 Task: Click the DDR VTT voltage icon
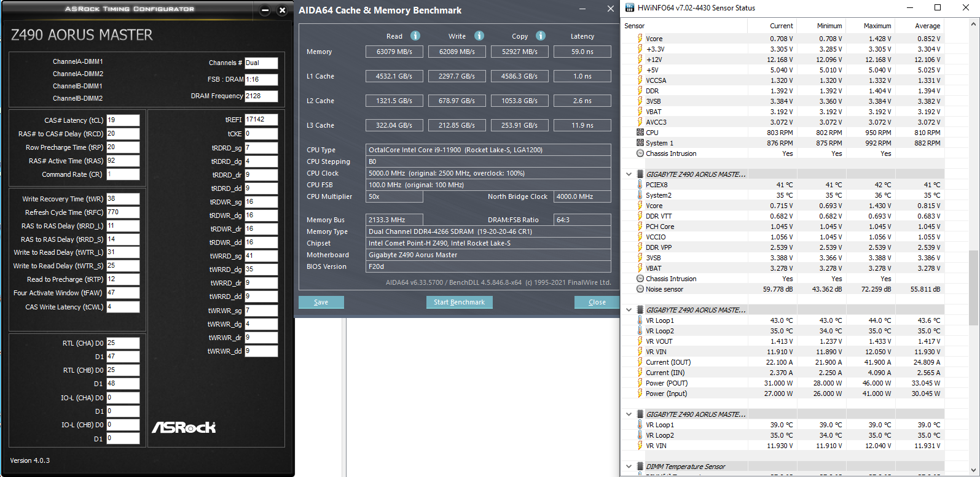click(x=640, y=216)
